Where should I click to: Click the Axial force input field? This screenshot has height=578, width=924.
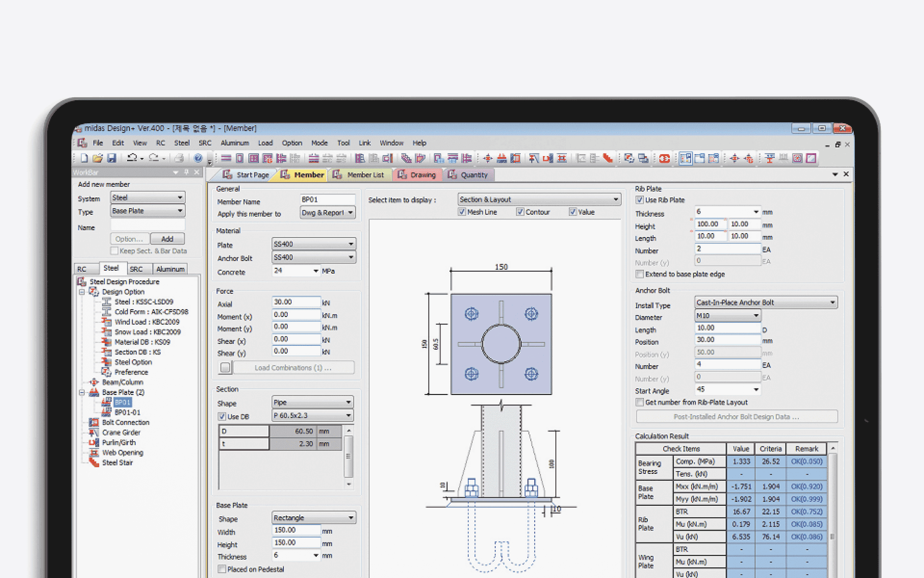pyautogui.click(x=296, y=302)
